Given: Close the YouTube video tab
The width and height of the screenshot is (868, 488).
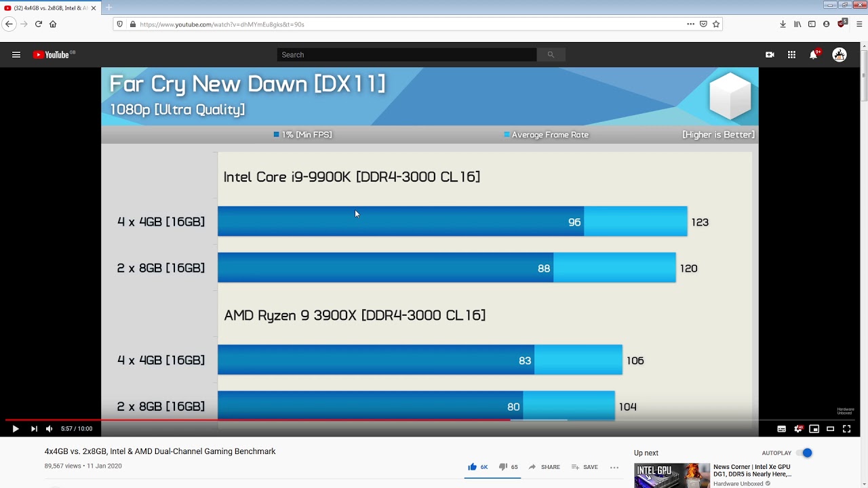Looking at the screenshot, I should 94,7.
